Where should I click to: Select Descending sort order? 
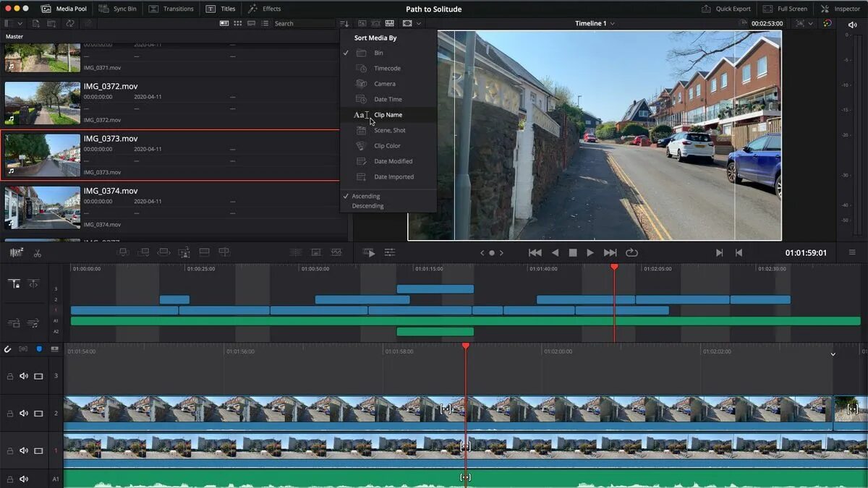click(367, 206)
